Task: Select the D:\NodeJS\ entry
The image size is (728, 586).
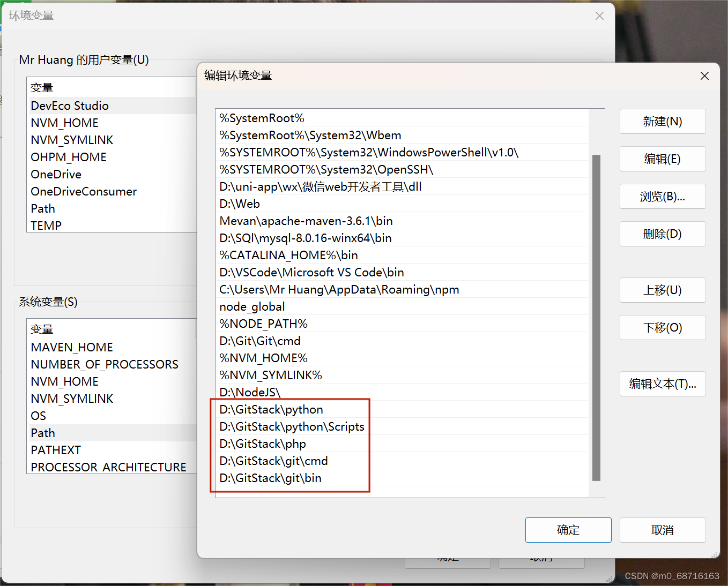Action: tap(402, 393)
